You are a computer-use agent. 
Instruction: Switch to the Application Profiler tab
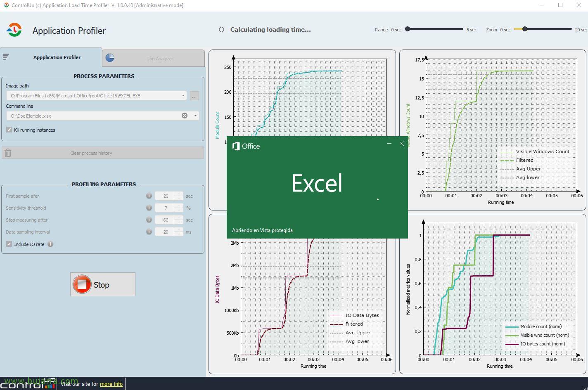pyautogui.click(x=51, y=57)
